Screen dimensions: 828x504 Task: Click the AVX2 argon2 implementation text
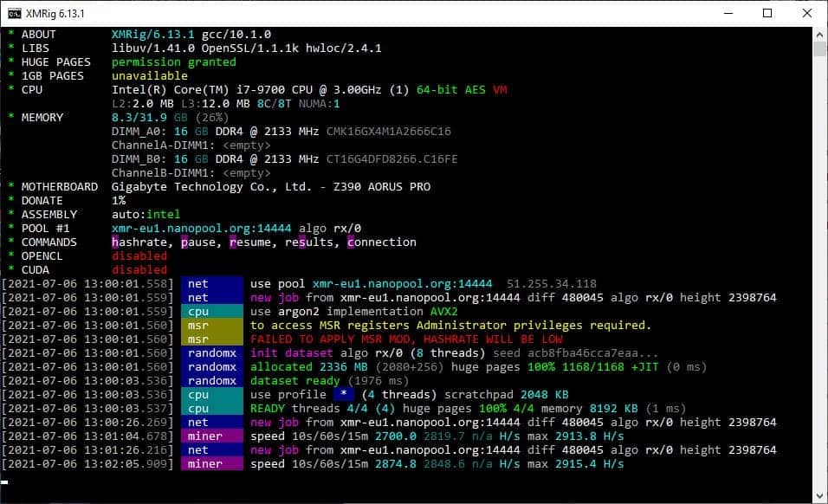tap(444, 312)
